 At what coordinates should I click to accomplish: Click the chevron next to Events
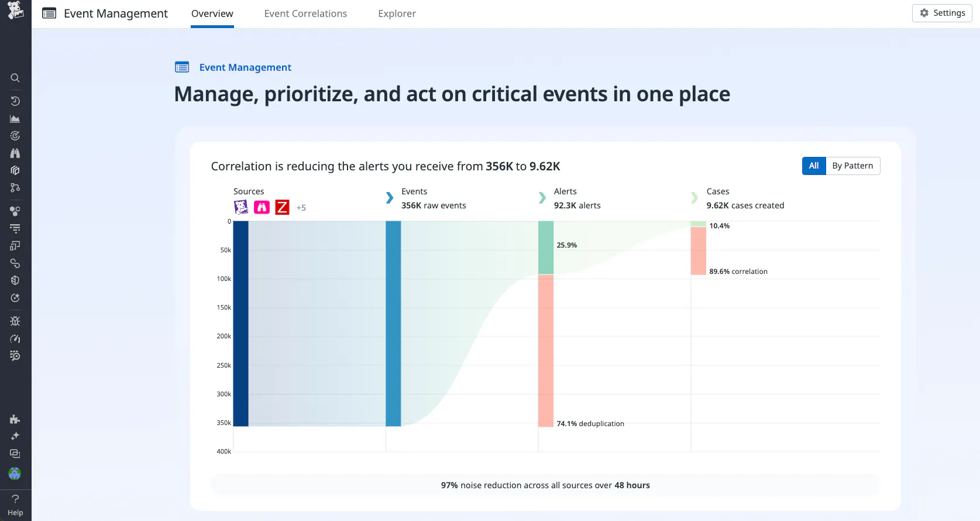(390, 198)
